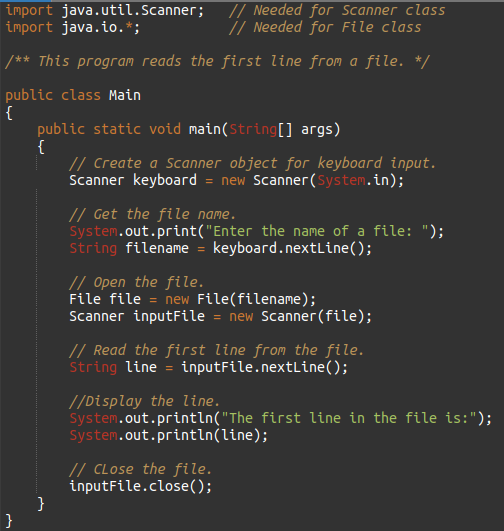Click the final closing brace of the class
This screenshot has width=504, height=531.
coord(9,521)
